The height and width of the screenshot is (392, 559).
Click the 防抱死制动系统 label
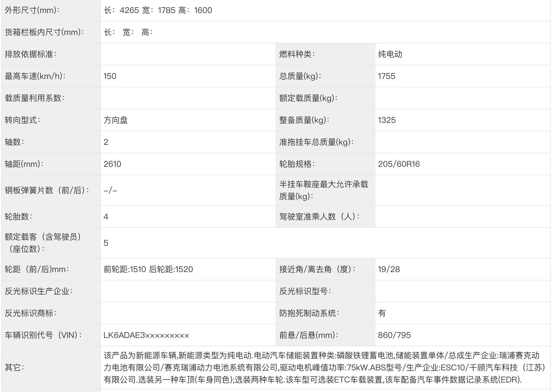309,313
